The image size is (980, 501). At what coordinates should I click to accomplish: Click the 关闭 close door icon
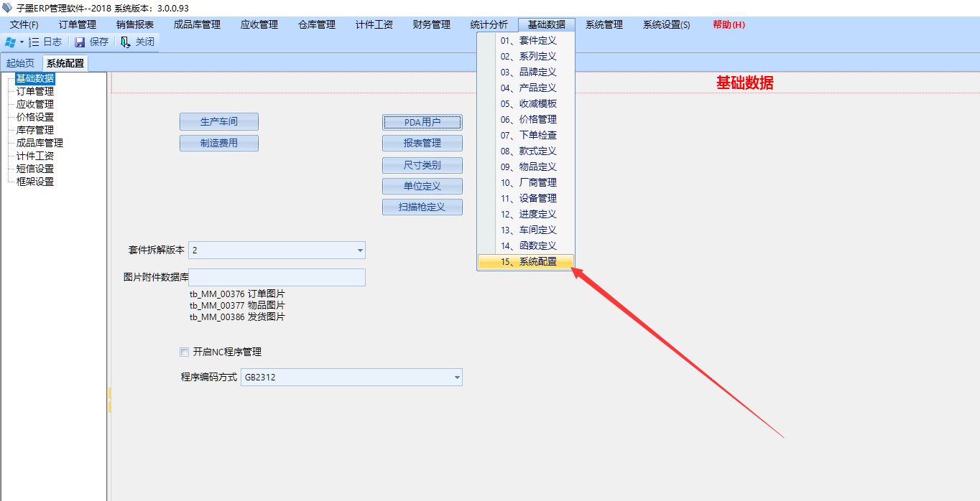(x=126, y=42)
